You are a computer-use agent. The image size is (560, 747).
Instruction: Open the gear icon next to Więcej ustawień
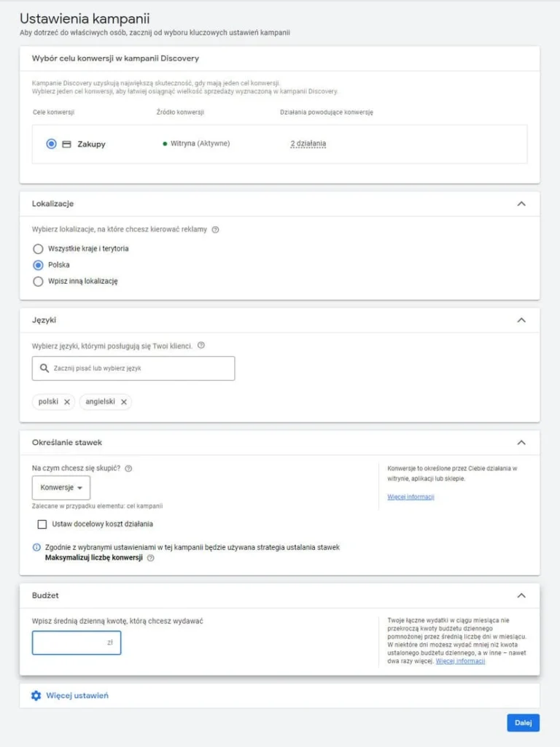click(34, 696)
